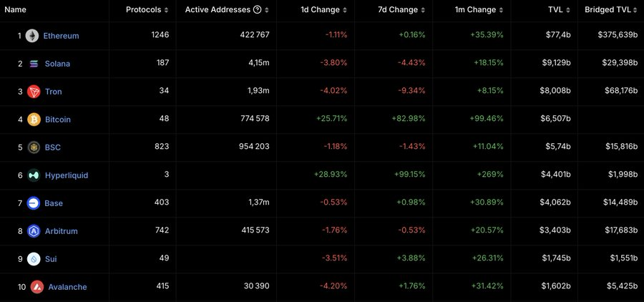The image size is (644, 302).
Task: Click the blue Base logo icon
Action: click(x=34, y=203)
